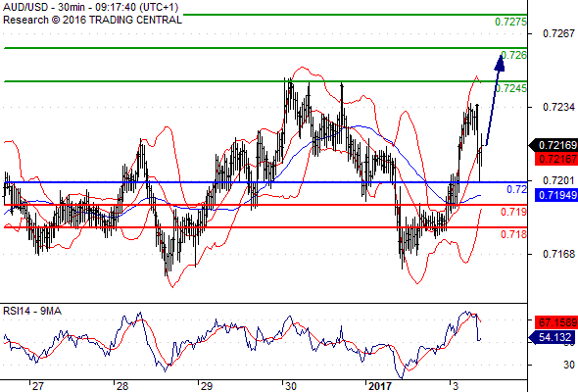The width and height of the screenshot is (578, 392).
Task: Click the Trading Central research copyright text
Action: (x=92, y=20)
